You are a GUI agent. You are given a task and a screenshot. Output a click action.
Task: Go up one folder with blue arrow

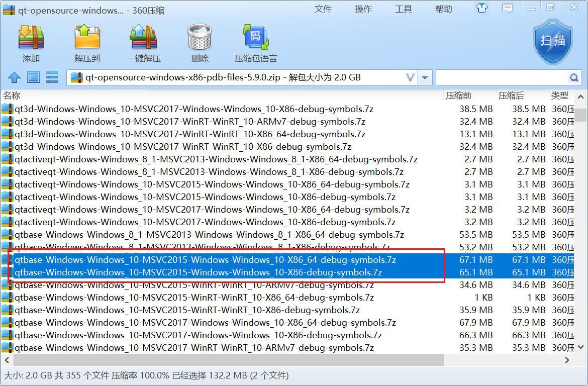pos(14,77)
